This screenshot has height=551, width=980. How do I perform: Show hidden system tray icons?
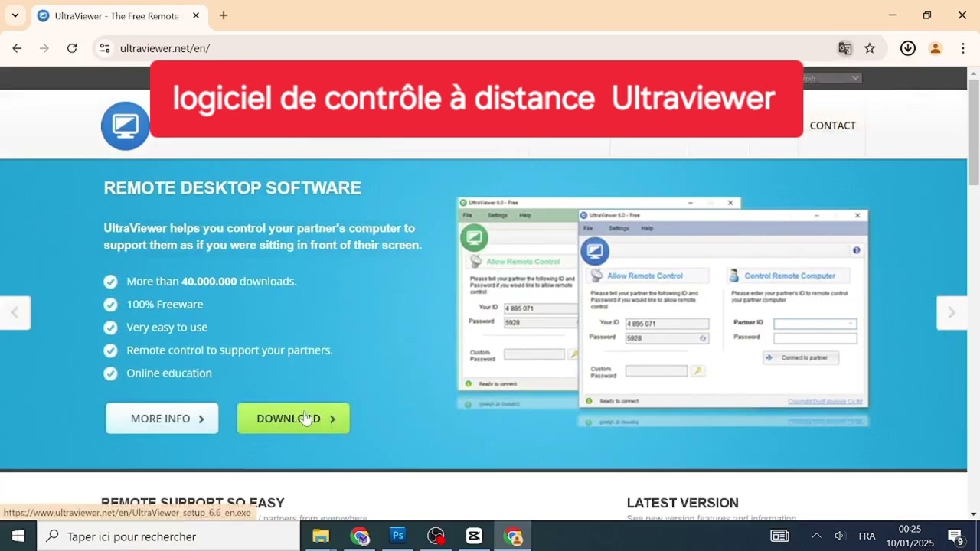click(x=816, y=536)
